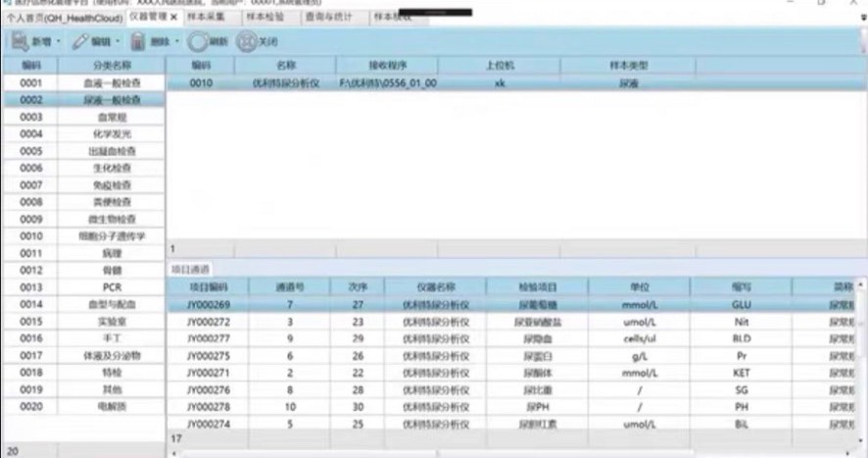868x458 pixels.
Task: Click the 编辑 pencil edit icon
Action: pos(80,41)
